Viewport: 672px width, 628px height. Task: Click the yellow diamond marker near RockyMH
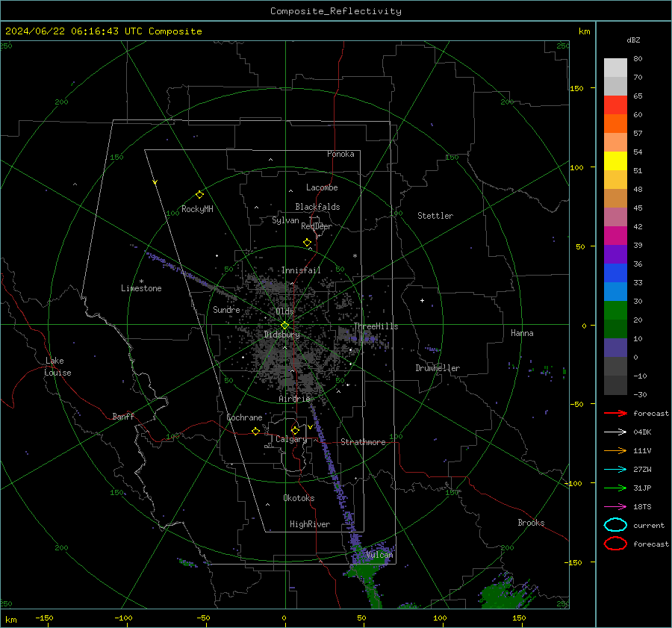[x=199, y=195]
